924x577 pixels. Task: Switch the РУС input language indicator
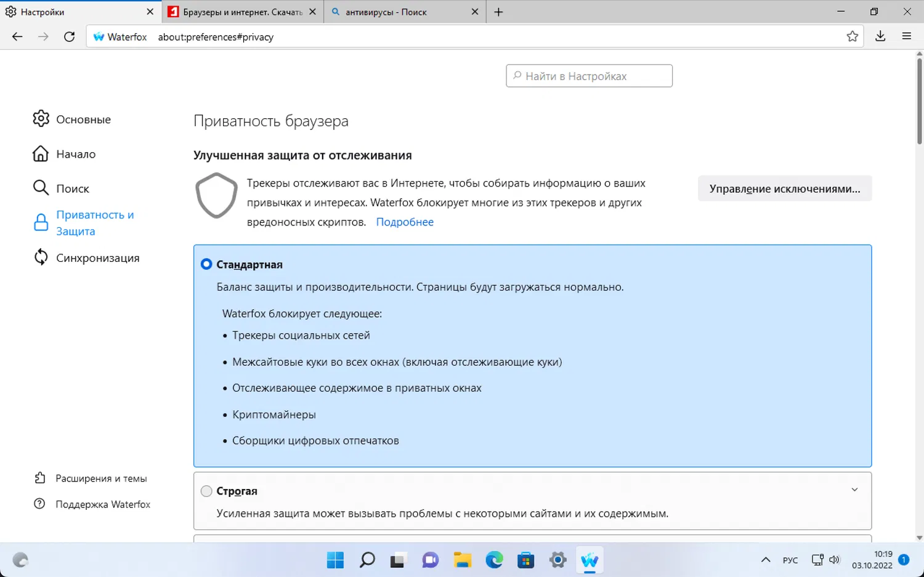(790, 560)
